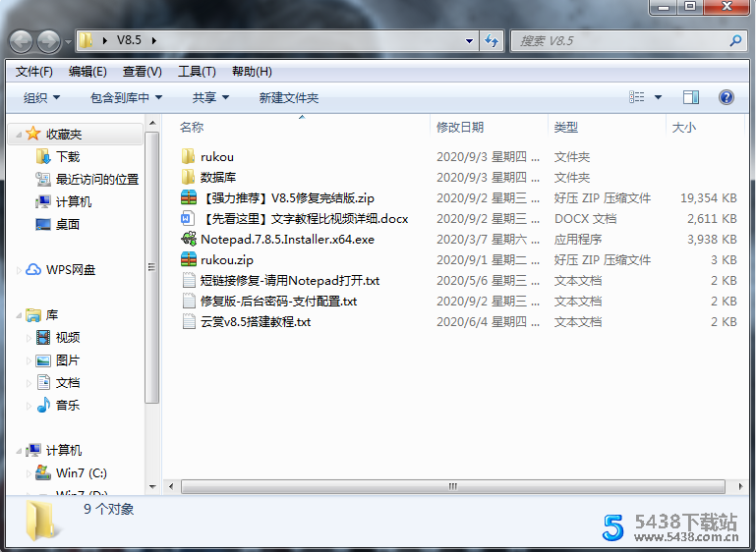756x552 pixels.
Task: Open the 共享 toolbar dropdown
Action: pos(210,98)
